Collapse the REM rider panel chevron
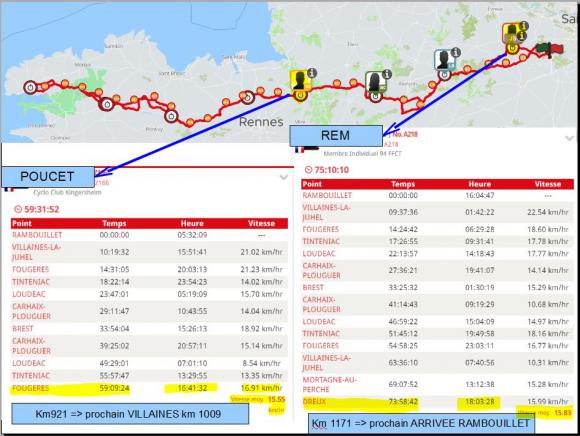The width and height of the screenshot is (580, 436). 570,138
